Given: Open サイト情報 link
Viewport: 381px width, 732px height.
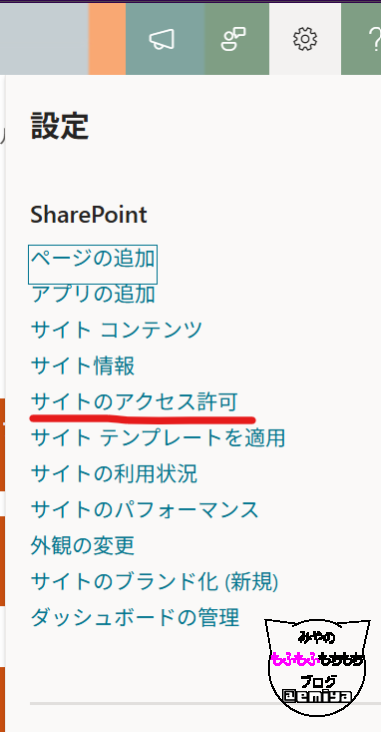Looking at the screenshot, I should tap(82, 366).
